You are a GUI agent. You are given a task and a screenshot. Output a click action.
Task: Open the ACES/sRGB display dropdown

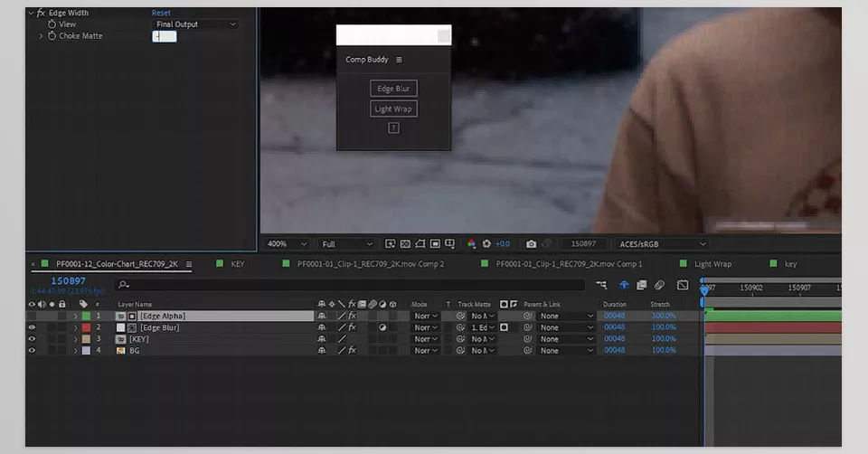point(662,244)
